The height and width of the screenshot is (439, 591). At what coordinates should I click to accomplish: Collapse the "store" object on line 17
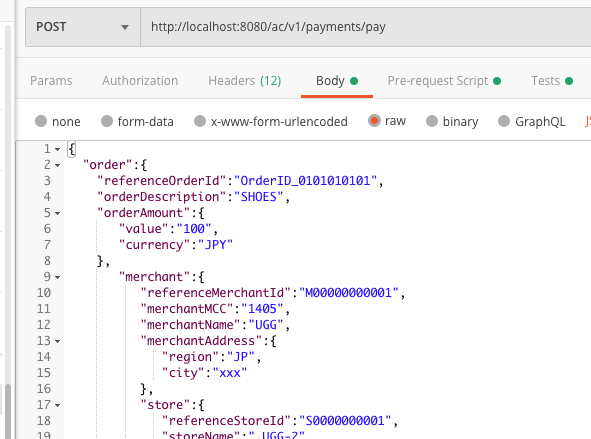pyautogui.click(x=57, y=405)
